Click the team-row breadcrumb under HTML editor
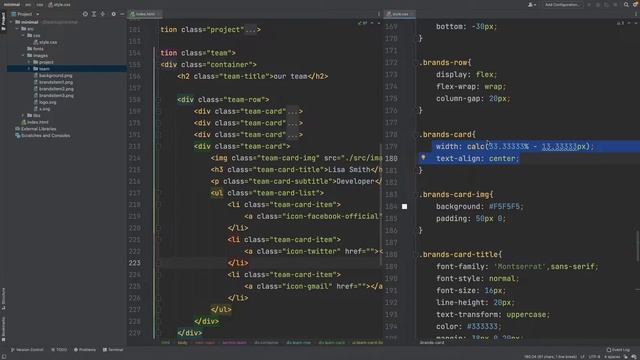Image resolution: width=640 pixels, height=360 pixels. 298,342
